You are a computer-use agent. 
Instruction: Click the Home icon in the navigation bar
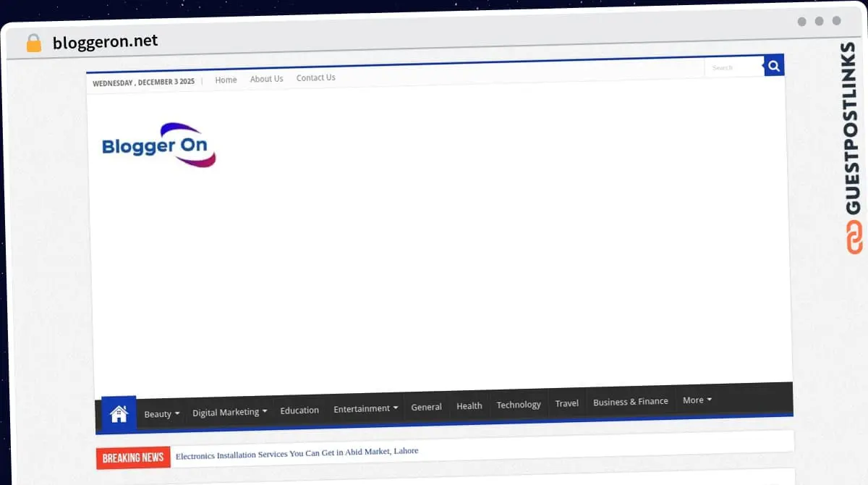point(118,413)
